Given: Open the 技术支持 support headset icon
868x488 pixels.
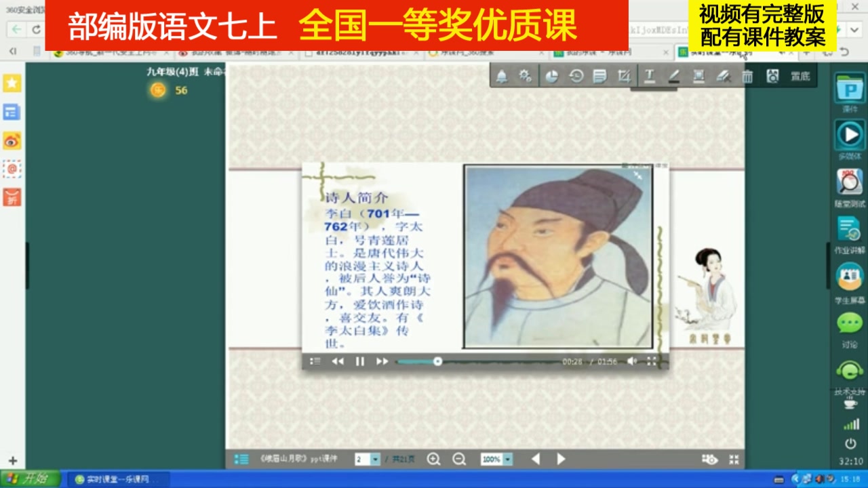Looking at the screenshot, I should tap(850, 371).
